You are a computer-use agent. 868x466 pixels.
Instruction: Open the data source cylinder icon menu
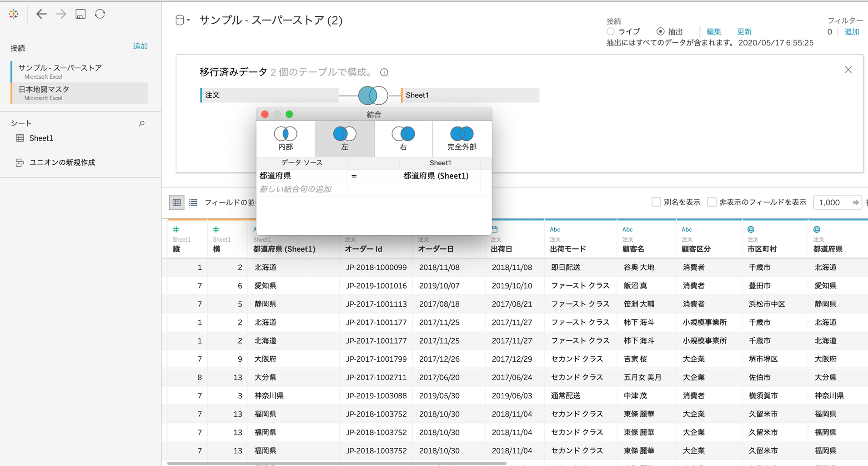coord(182,20)
